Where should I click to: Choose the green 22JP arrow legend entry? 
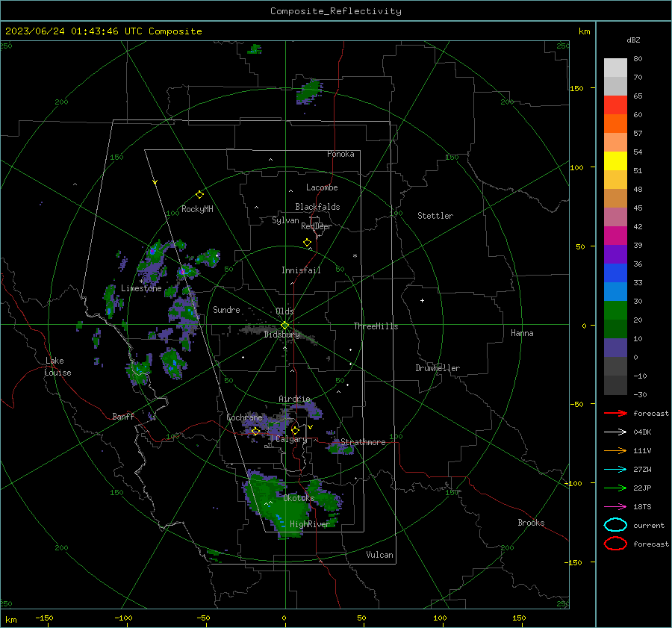(615, 488)
